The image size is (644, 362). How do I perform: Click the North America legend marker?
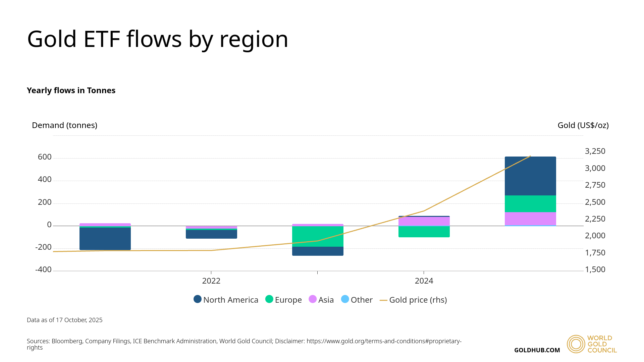click(197, 300)
